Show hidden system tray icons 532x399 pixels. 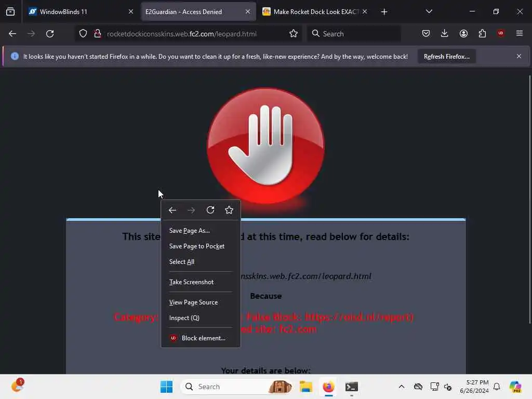[x=402, y=387]
